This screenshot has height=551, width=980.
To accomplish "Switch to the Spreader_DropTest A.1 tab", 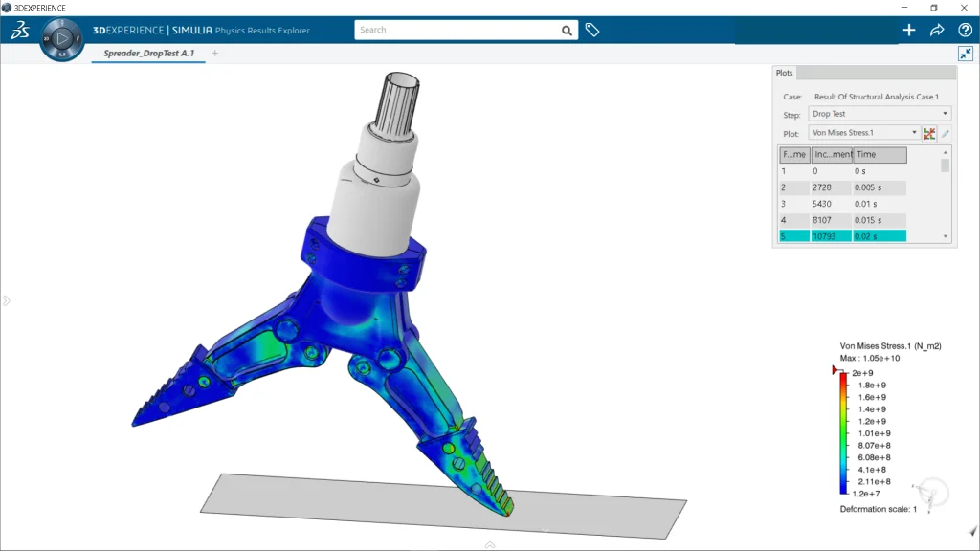I will tap(148, 54).
